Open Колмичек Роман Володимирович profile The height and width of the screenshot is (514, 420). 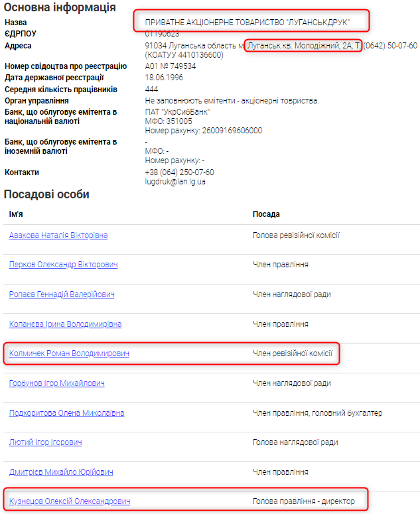click(x=69, y=353)
